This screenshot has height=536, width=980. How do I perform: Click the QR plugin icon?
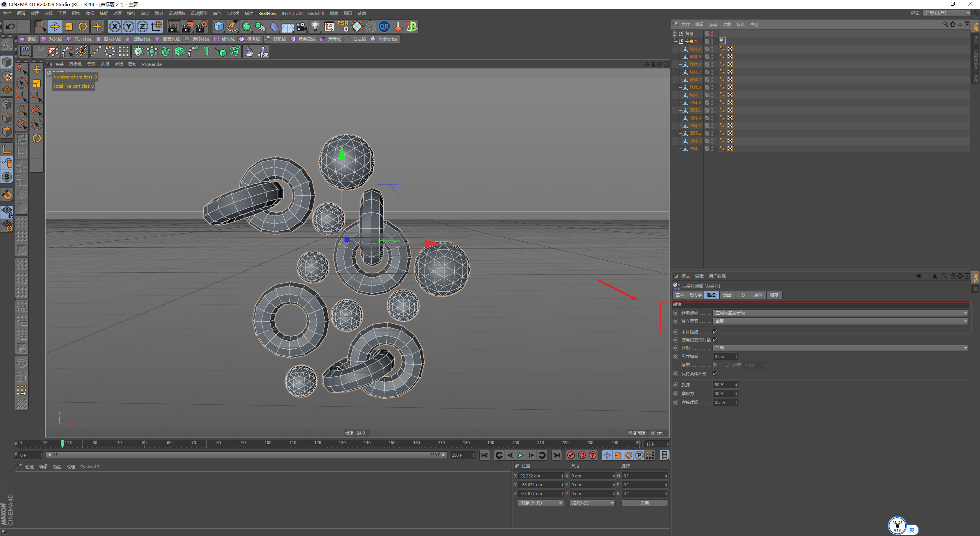coord(384,26)
